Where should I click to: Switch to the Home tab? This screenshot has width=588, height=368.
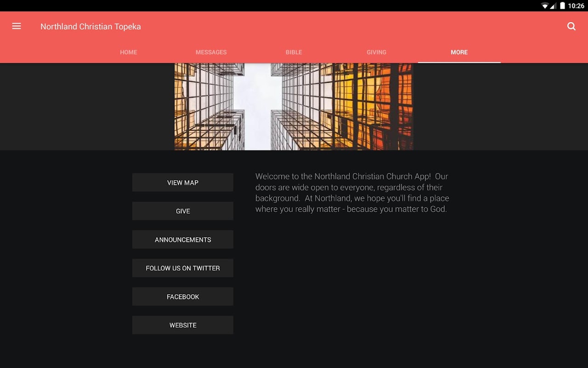click(129, 52)
